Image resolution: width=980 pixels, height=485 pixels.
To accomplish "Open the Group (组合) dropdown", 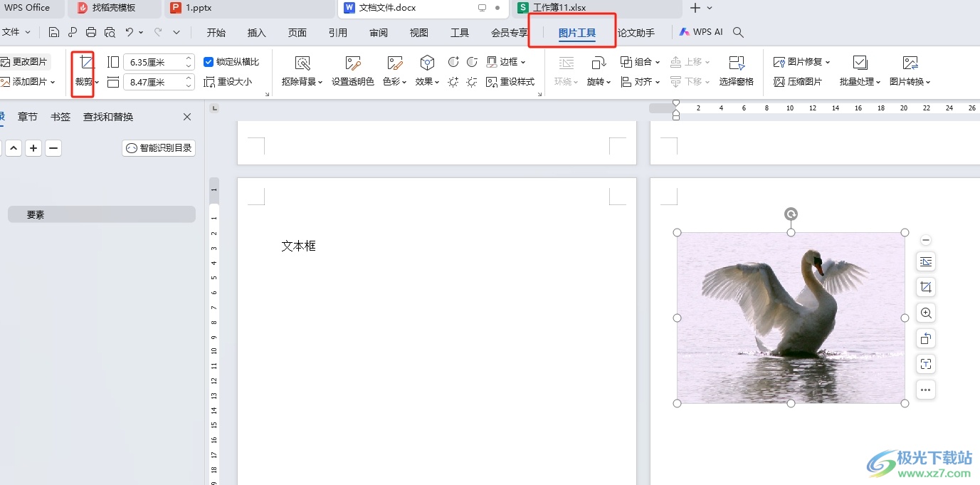I will (658, 63).
